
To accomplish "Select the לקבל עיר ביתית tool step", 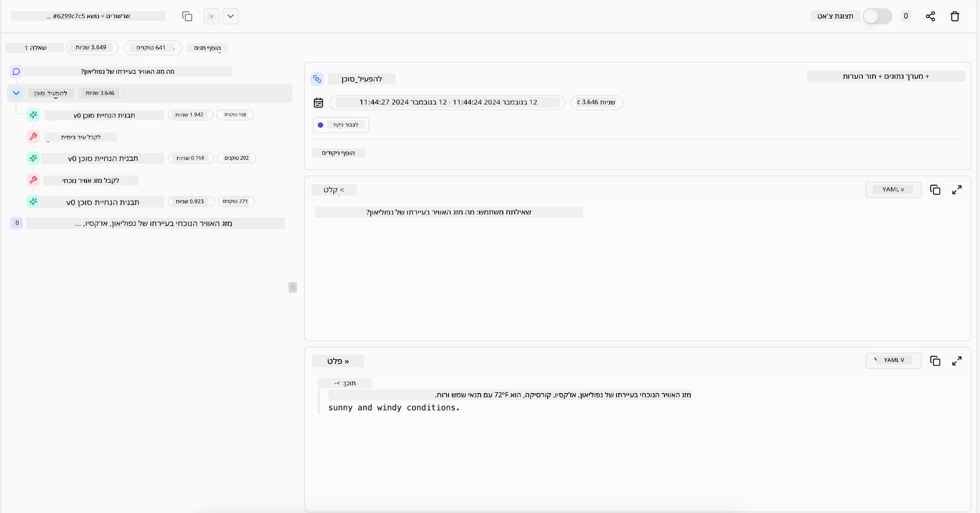I will tap(81, 137).
